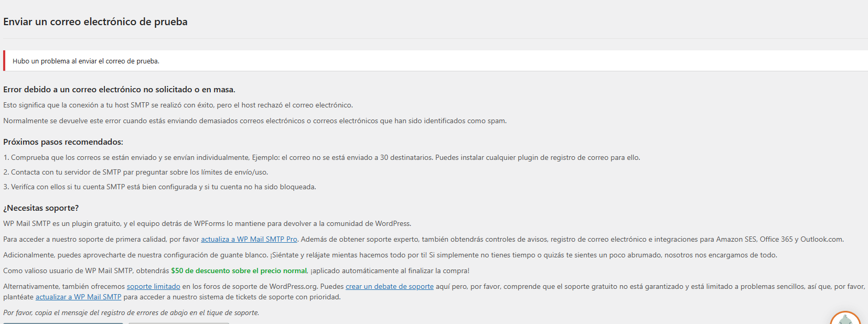Viewport: 868px width, 324px height.
Task: Click the sentence 'WP Mail SMTP es un plugin gratuito'
Action: [x=207, y=223]
